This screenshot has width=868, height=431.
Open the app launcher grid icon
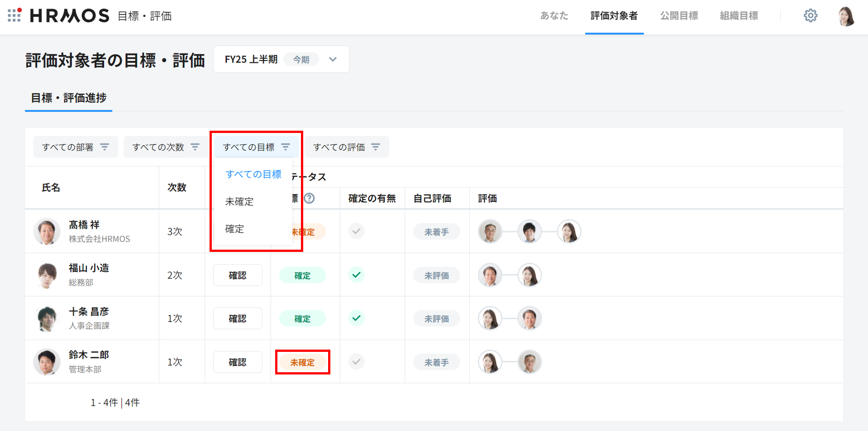pos(14,15)
